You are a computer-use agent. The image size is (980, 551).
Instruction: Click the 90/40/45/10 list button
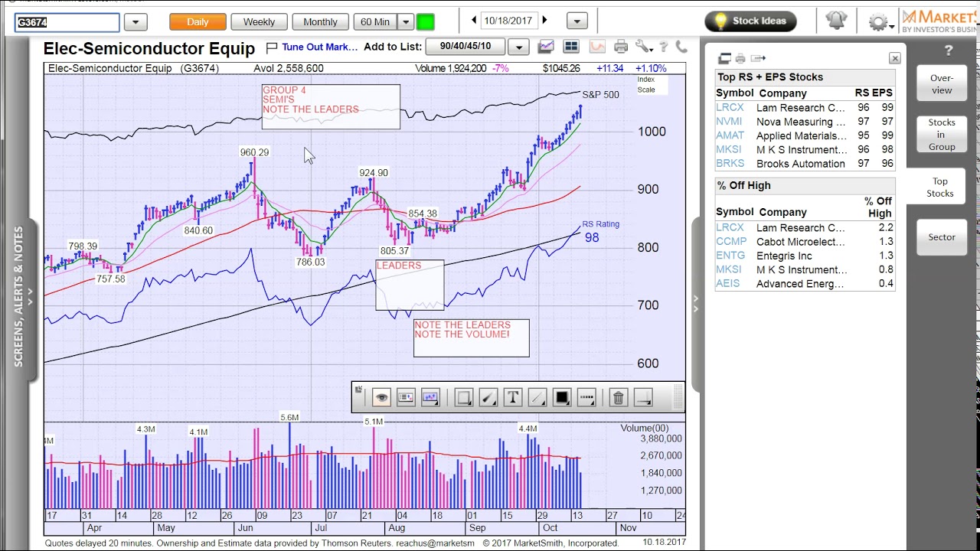(x=465, y=47)
